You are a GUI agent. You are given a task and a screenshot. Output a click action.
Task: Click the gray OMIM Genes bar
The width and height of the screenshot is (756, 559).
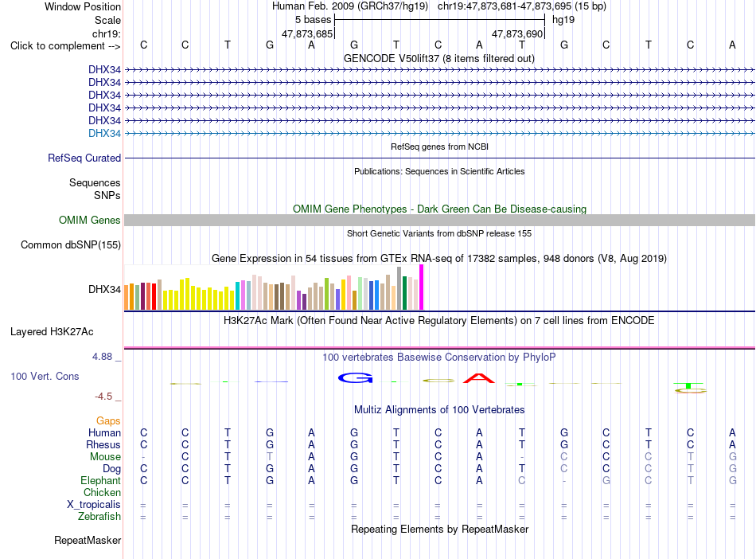439,220
